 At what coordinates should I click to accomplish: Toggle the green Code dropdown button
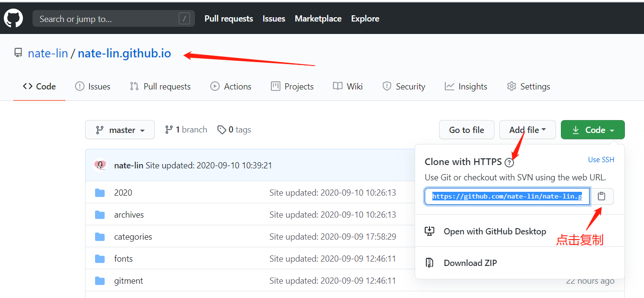(x=593, y=130)
